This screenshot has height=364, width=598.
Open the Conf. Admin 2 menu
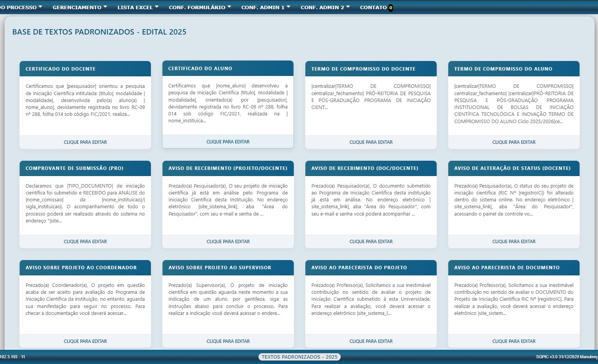click(x=325, y=7)
